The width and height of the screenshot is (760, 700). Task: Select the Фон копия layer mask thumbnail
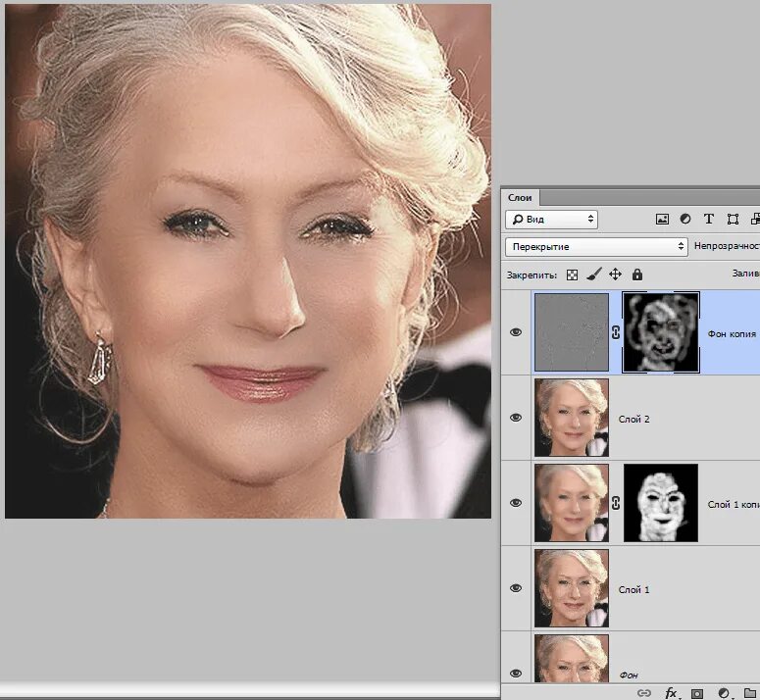pyautogui.click(x=661, y=332)
